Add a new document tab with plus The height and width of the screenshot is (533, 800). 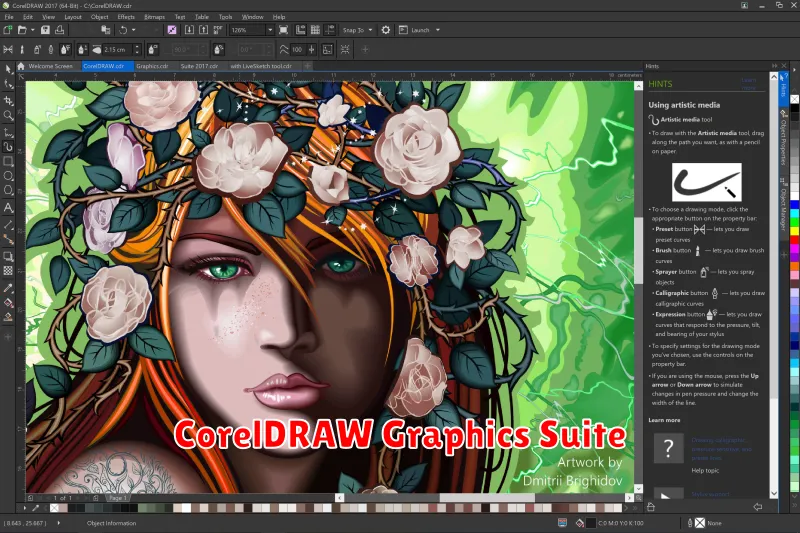[x=307, y=66]
